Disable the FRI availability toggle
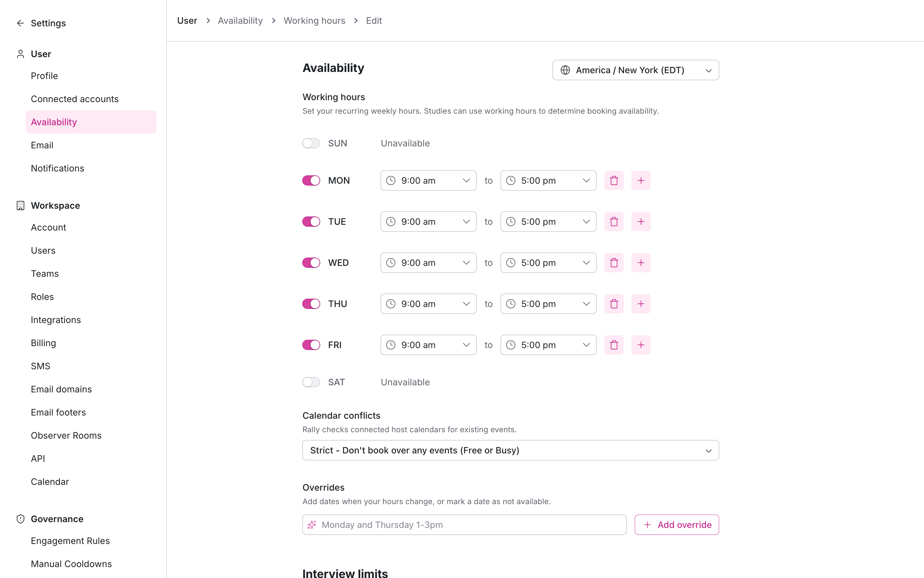Screen dimensions: 924x578 pyautogui.click(x=311, y=345)
